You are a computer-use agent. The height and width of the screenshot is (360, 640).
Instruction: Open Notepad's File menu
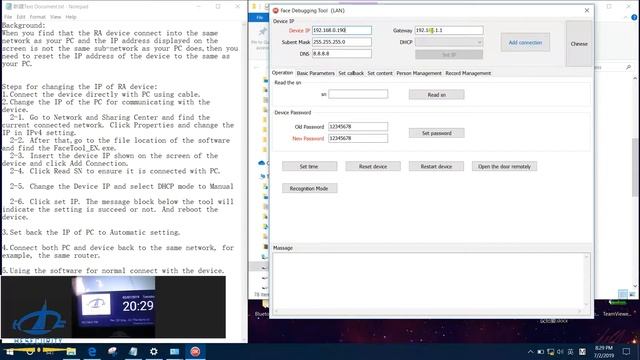[x=8, y=17]
